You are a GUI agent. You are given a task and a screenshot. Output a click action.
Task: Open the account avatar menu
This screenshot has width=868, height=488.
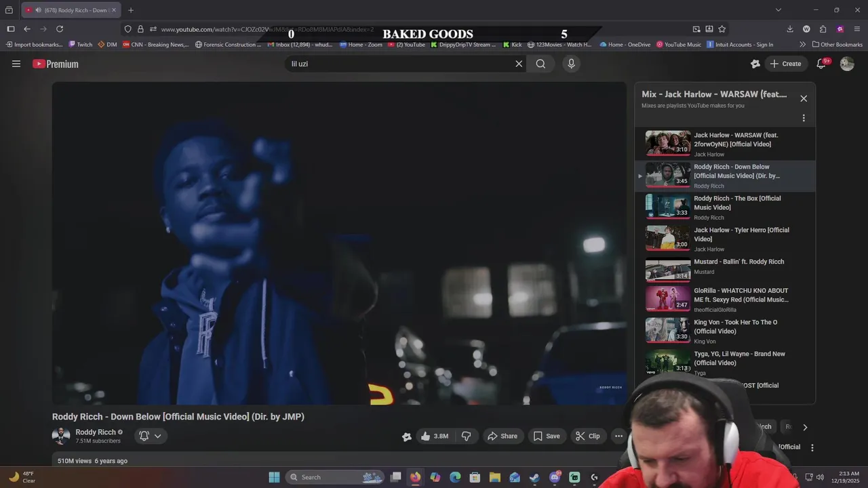pos(847,64)
